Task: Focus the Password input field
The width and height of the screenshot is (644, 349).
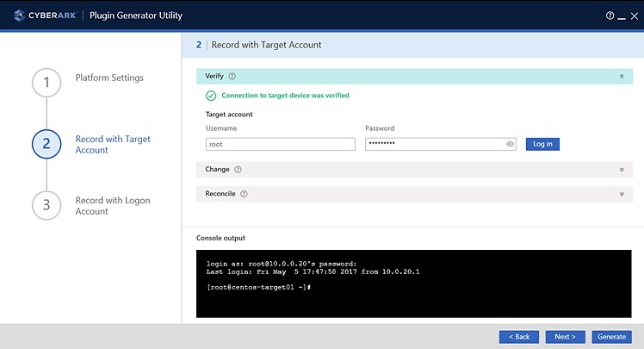Action: coord(441,144)
